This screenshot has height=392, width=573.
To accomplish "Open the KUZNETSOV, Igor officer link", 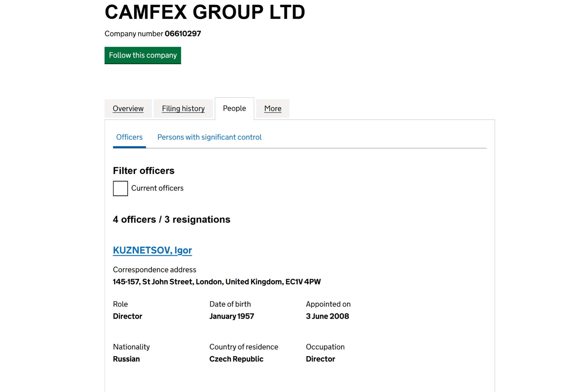I will [x=152, y=250].
